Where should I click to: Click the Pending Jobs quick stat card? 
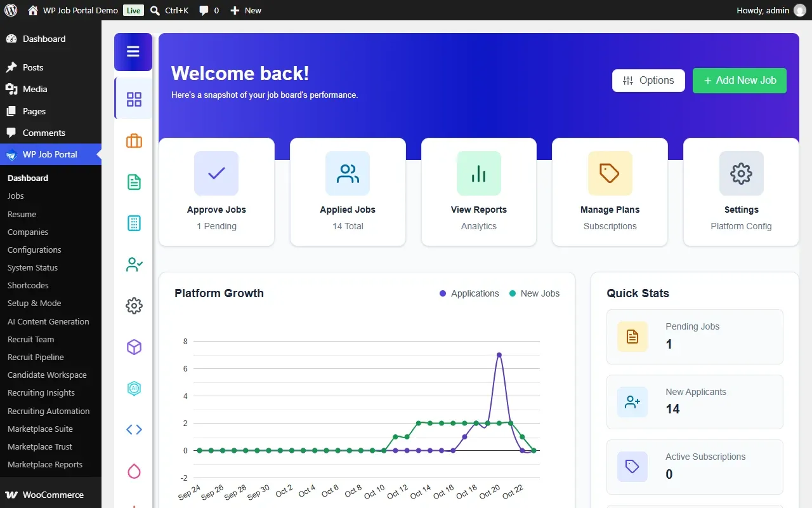click(x=695, y=337)
